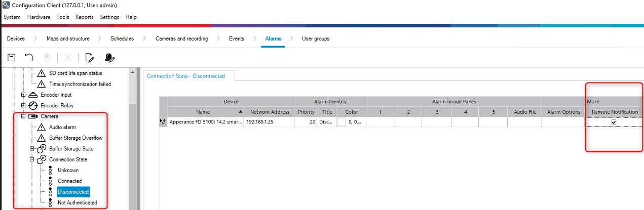Click the Encoder Input node icon
Screen dimensions: 644x210
(33, 95)
